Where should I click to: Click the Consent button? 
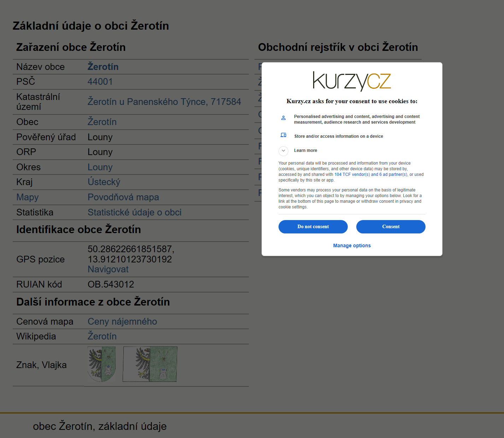(391, 227)
